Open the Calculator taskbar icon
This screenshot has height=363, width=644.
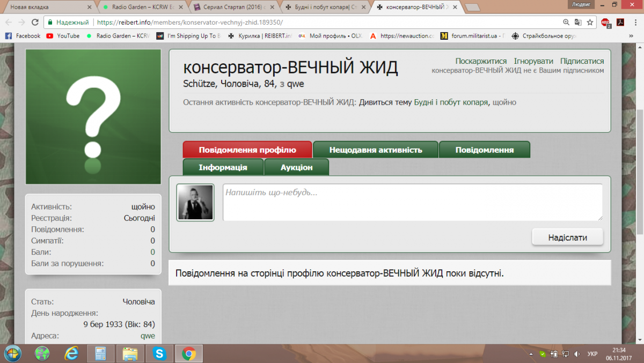coord(100,353)
